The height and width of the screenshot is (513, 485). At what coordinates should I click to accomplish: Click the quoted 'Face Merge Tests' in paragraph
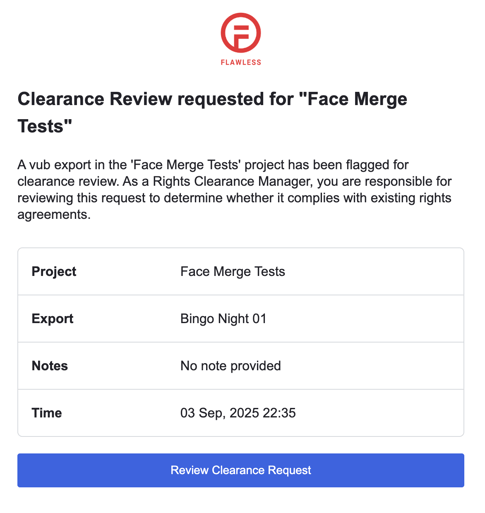[186, 165]
